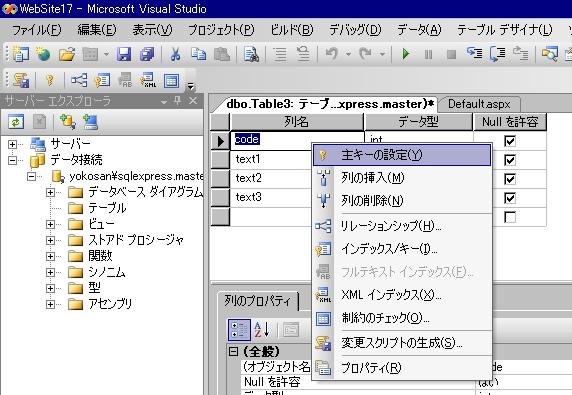Click the Step Into debug icon
The width and height of the screenshot is (572, 395).
point(475,54)
